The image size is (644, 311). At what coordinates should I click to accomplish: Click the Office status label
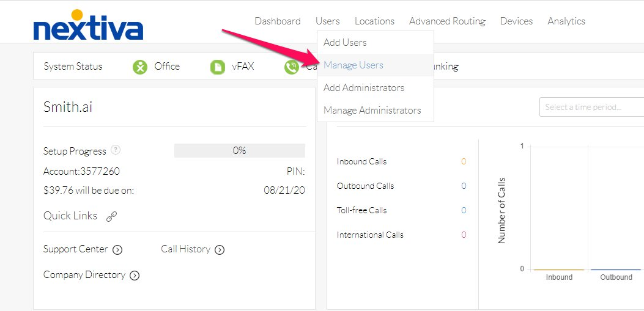click(x=167, y=67)
